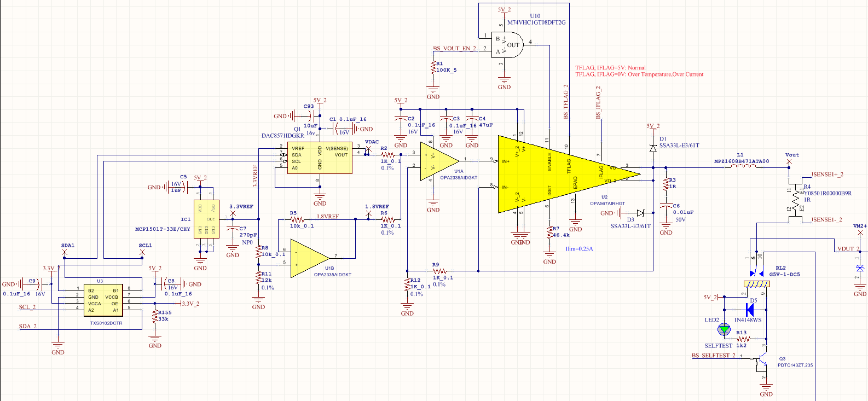Select the U3 TXS0102DCTR level shifter
The image size is (868, 401).
pyautogui.click(x=103, y=300)
